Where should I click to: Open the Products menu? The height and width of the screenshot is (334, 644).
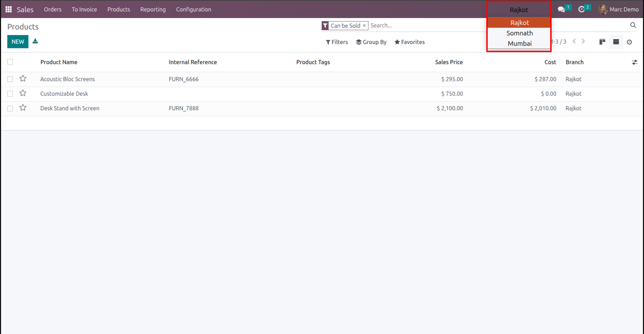coord(118,9)
